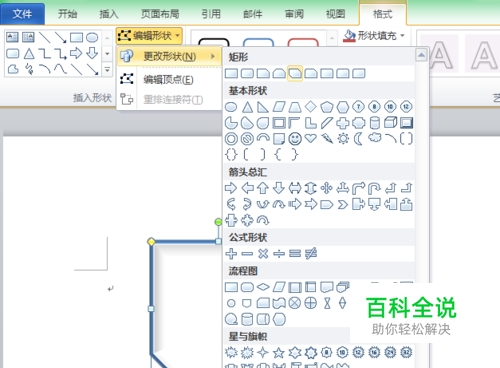Select the vertical text box shape
The height and width of the screenshot is (368, 500).
28,37
